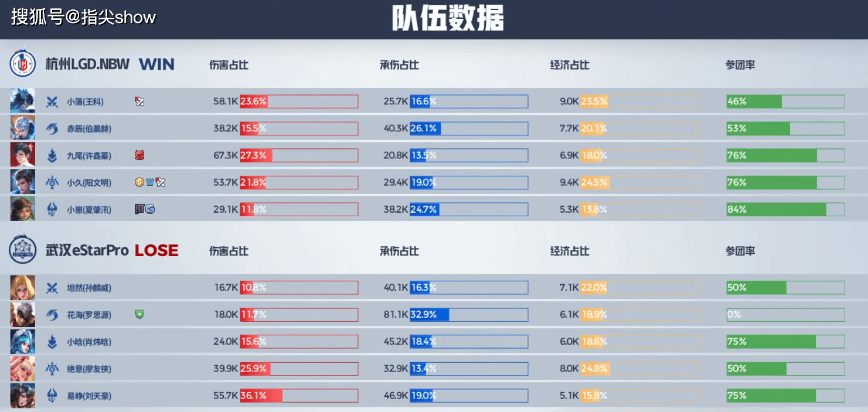Select the 参团率 header for 武汉eStarPro
The width and height of the screenshot is (868, 412).
tap(740, 251)
